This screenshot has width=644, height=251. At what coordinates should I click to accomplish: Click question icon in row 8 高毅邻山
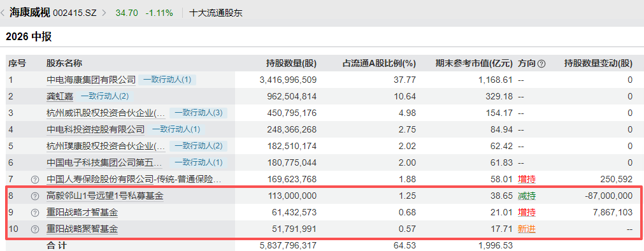[x=35, y=196]
